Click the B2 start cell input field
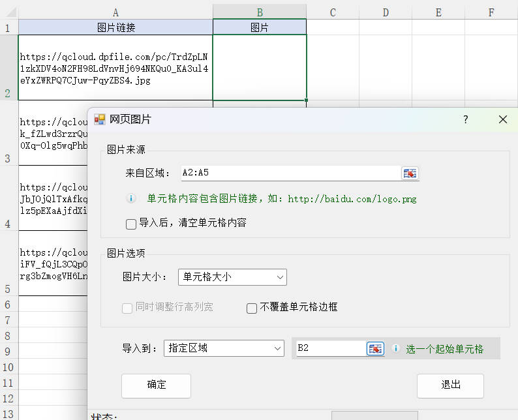 coord(329,348)
